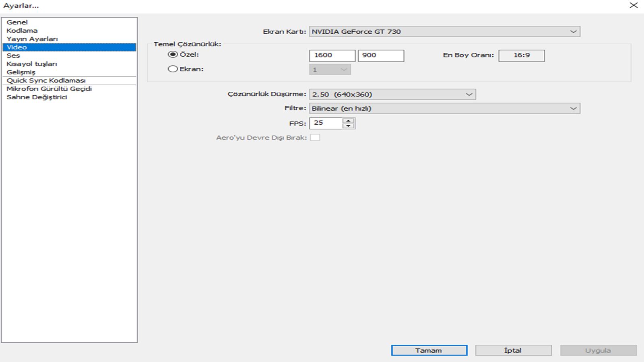Expand the Ekran Kartı dropdown
The image size is (644, 362).
pyautogui.click(x=445, y=31)
